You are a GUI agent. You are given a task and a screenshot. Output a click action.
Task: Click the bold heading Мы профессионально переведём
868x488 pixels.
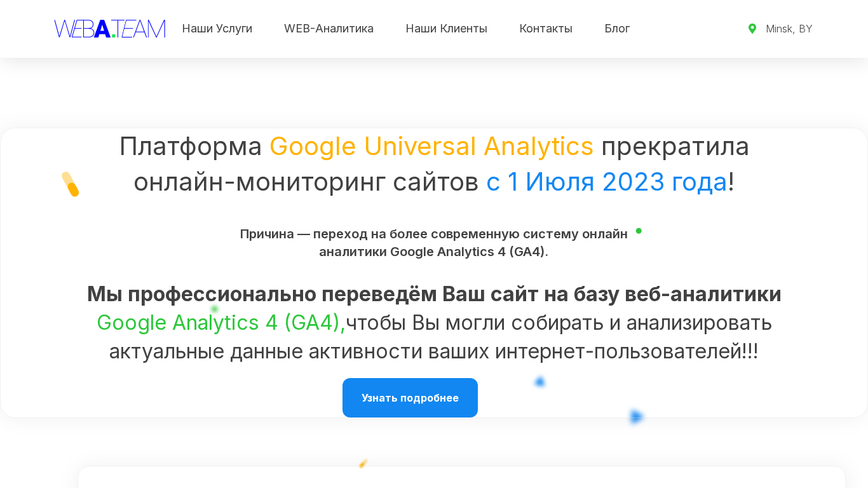click(x=434, y=294)
